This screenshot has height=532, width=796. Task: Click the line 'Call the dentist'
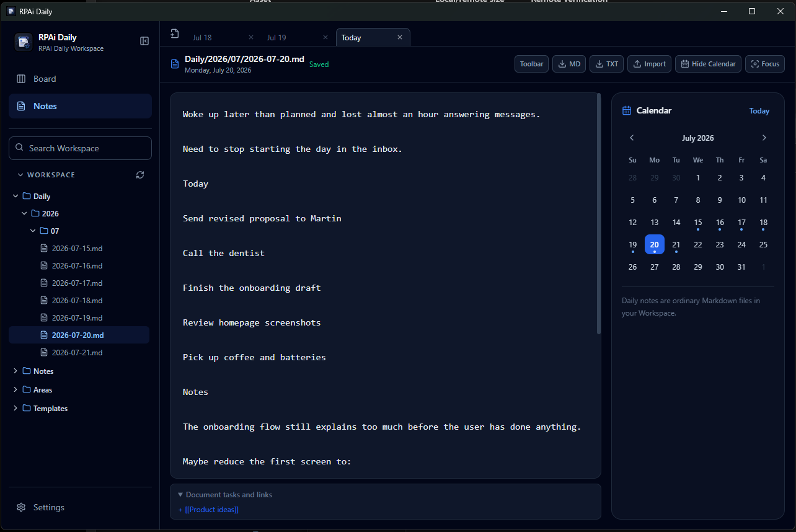click(224, 253)
